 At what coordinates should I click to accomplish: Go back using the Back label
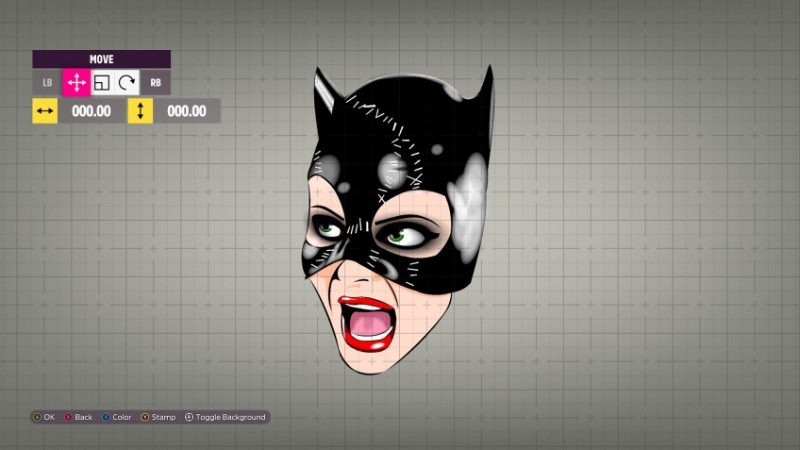pyautogui.click(x=83, y=417)
